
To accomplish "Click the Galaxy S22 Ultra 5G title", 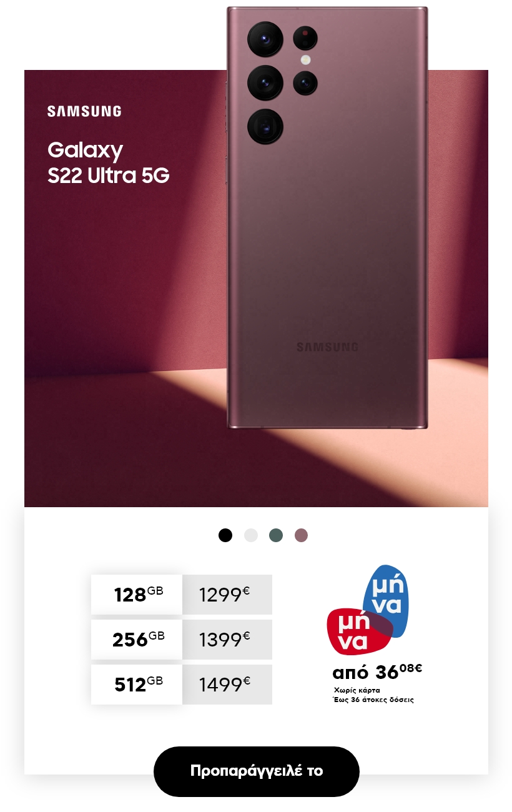I will [109, 162].
